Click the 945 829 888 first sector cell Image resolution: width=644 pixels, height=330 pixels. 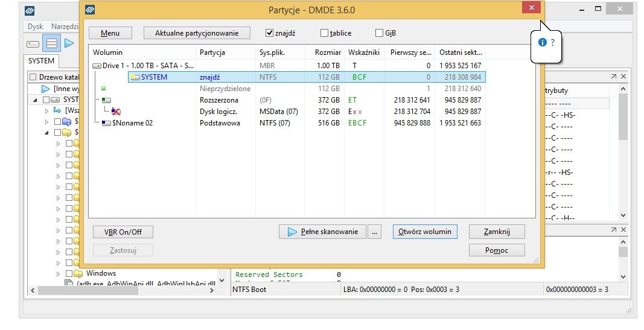pyautogui.click(x=412, y=122)
